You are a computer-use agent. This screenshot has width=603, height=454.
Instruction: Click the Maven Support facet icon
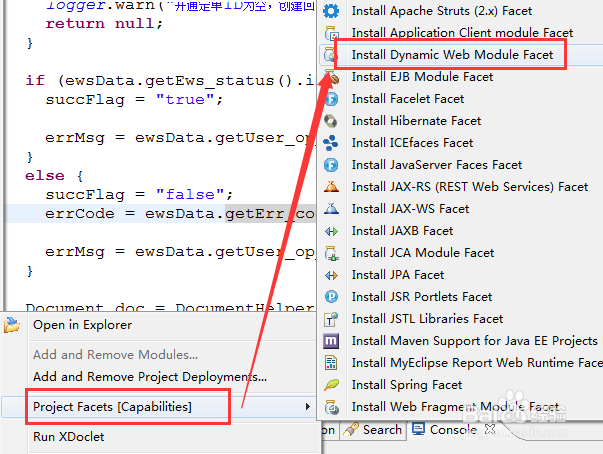(332, 341)
